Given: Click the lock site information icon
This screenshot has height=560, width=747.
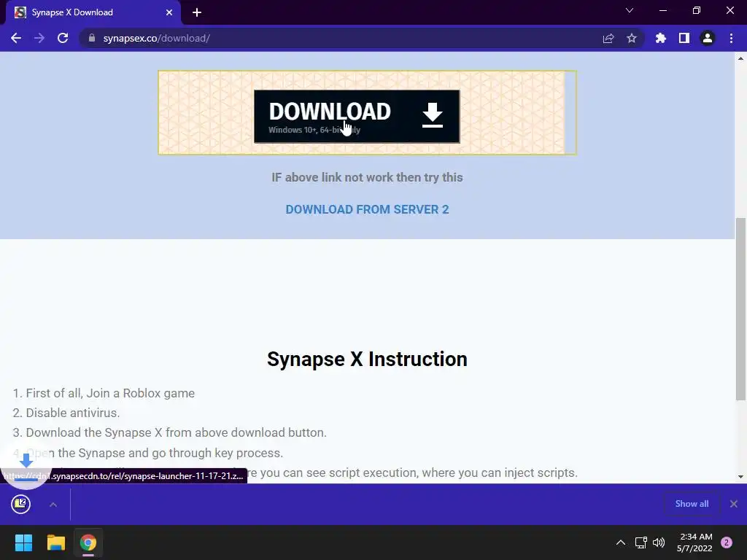Looking at the screenshot, I should [92, 38].
